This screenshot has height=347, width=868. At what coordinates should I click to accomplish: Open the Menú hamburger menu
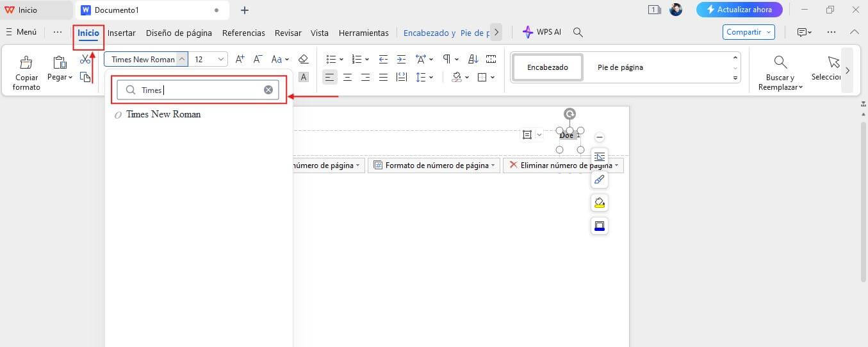[x=21, y=32]
